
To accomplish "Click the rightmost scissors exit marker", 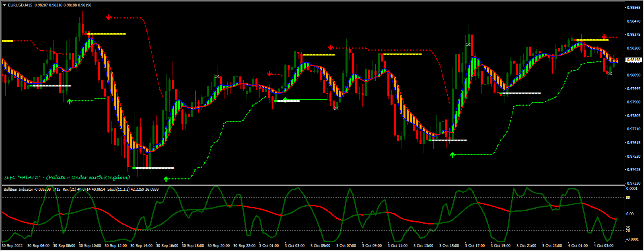I will [x=610, y=73].
